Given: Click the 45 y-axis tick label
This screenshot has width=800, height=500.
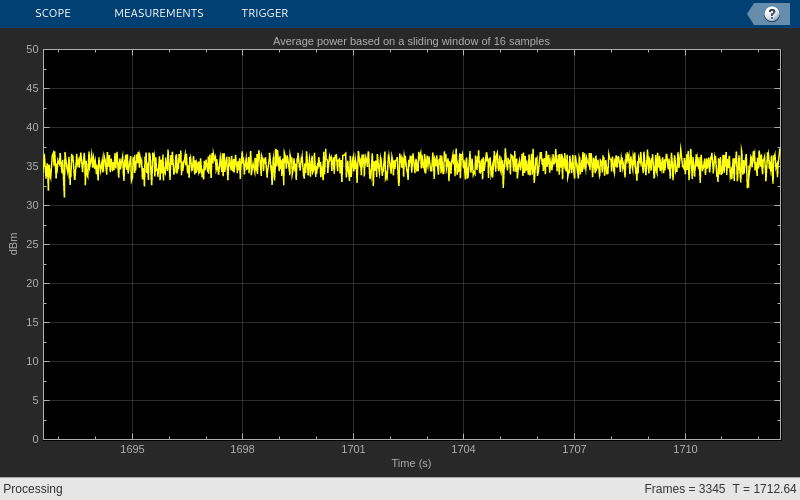Looking at the screenshot, I should pos(32,88).
